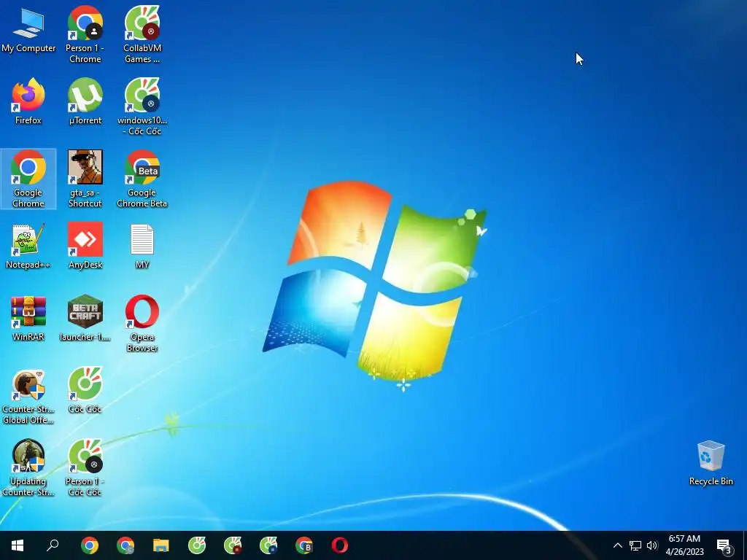
Task: Select the windows10 - Cốc Cốc shortcut
Action: [142, 106]
